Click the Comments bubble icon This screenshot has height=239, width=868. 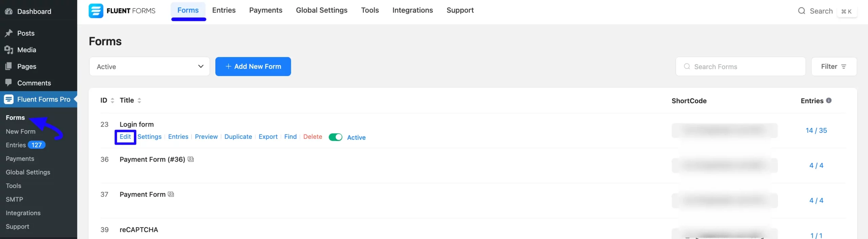click(x=8, y=82)
